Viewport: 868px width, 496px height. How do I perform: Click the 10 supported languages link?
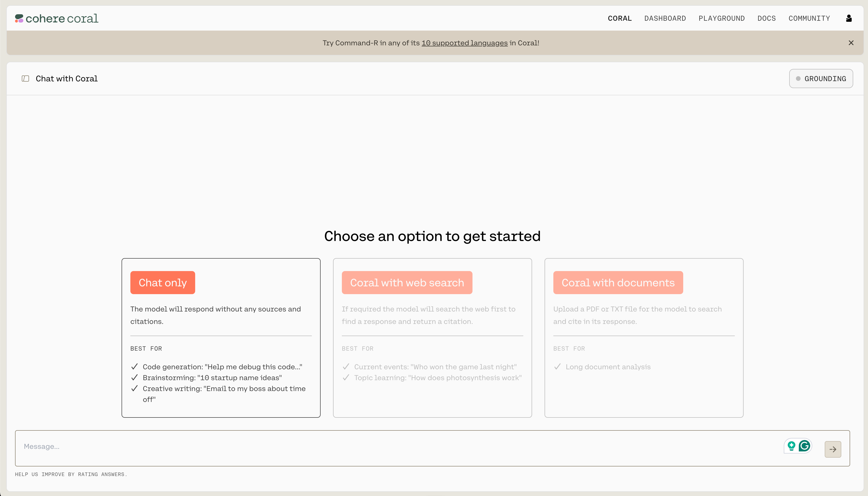point(465,42)
